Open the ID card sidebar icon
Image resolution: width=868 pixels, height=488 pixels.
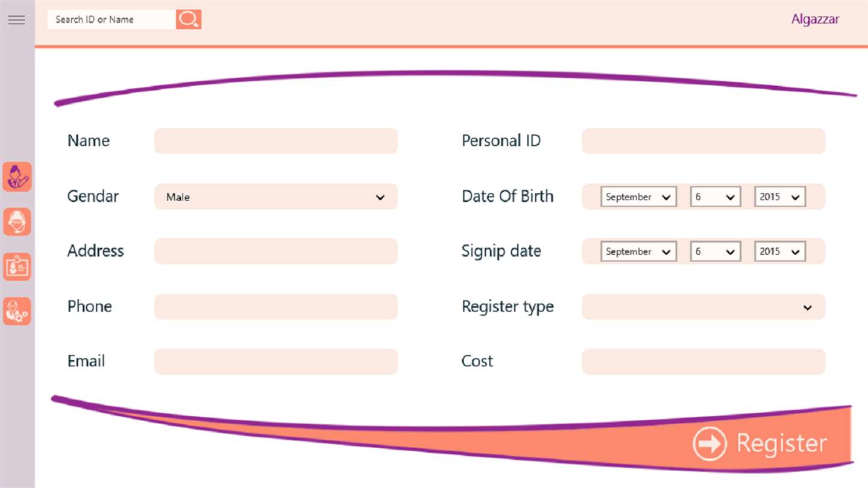[x=17, y=266]
